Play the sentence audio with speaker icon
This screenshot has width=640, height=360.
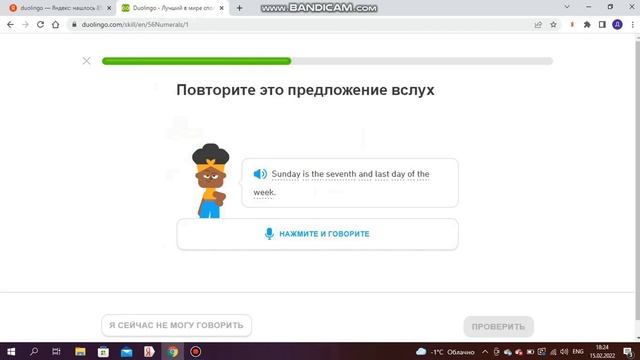click(x=260, y=174)
